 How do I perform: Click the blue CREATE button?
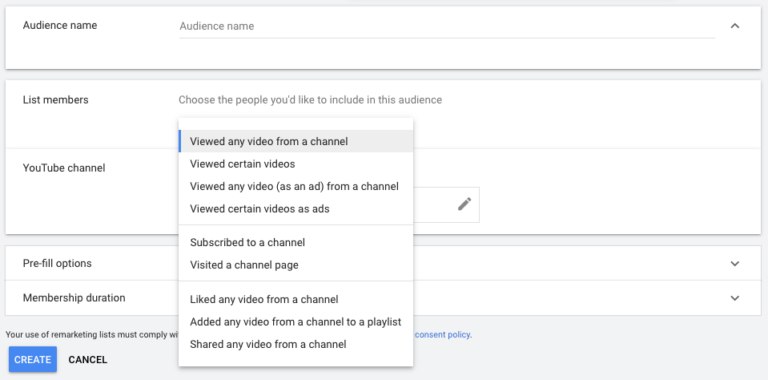point(33,359)
